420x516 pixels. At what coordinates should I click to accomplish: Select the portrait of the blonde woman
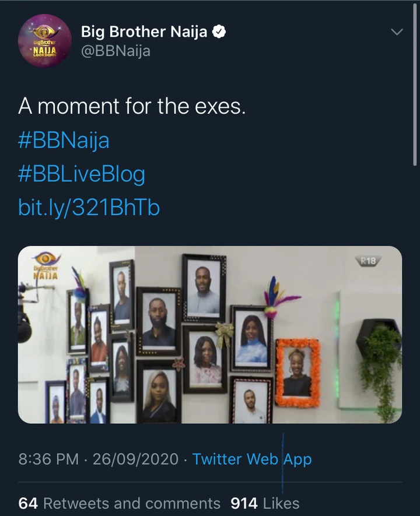point(157,392)
